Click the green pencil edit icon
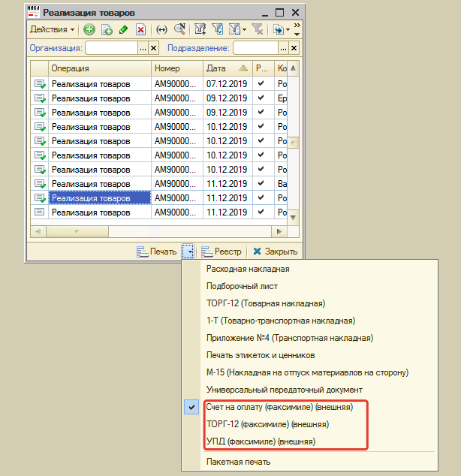 point(124,30)
